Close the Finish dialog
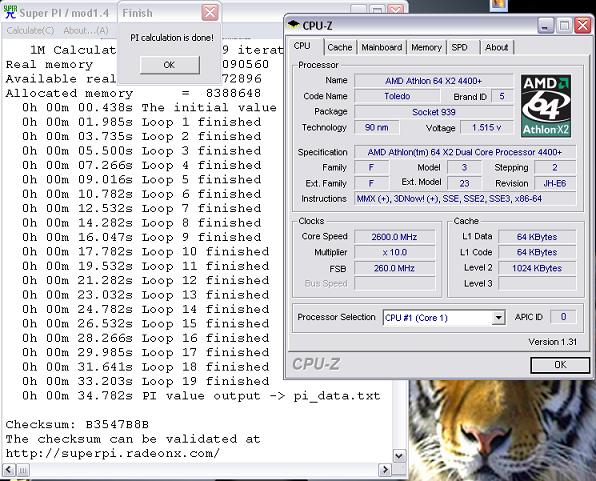The image size is (596, 481). point(210,13)
